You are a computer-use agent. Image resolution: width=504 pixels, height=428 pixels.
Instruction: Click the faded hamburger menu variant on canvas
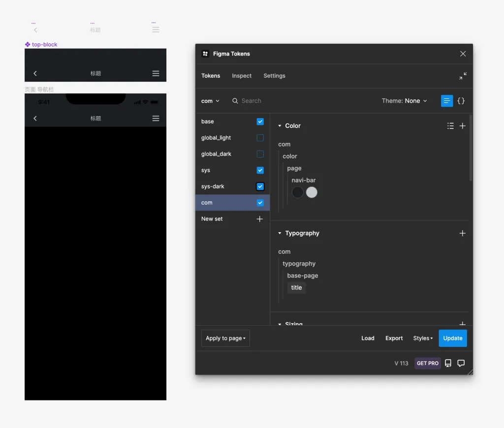pos(156,30)
